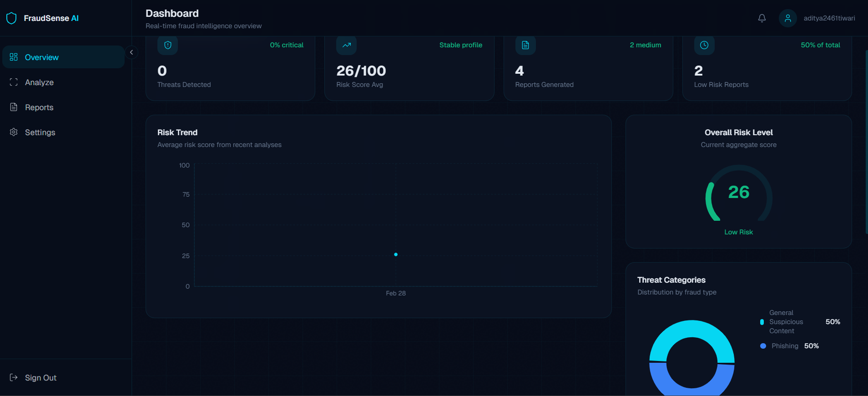Click the Threats Detected label
868x396 pixels.
click(x=184, y=85)
